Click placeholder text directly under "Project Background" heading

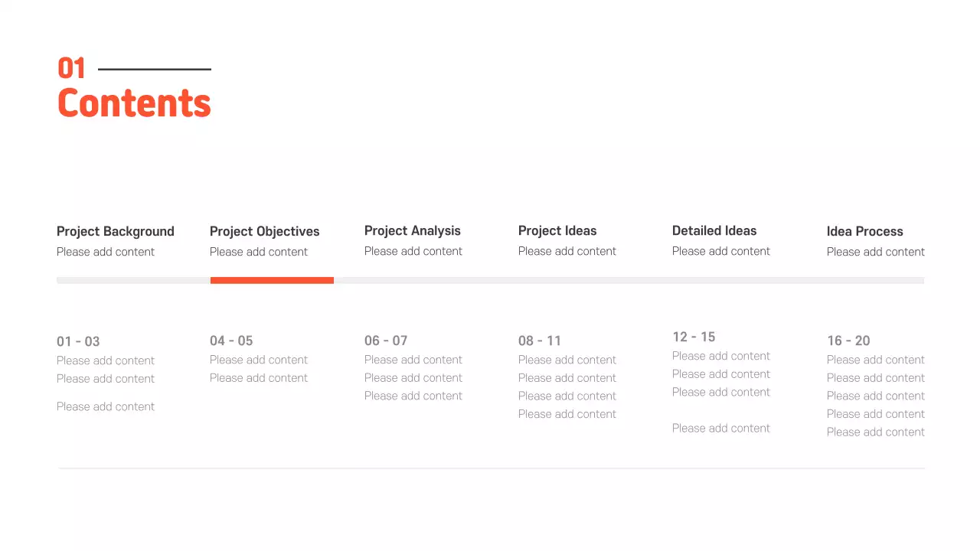106,252
